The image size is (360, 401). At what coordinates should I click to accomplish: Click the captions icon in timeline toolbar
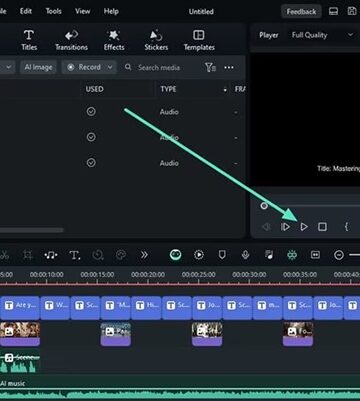pos(315,255)
